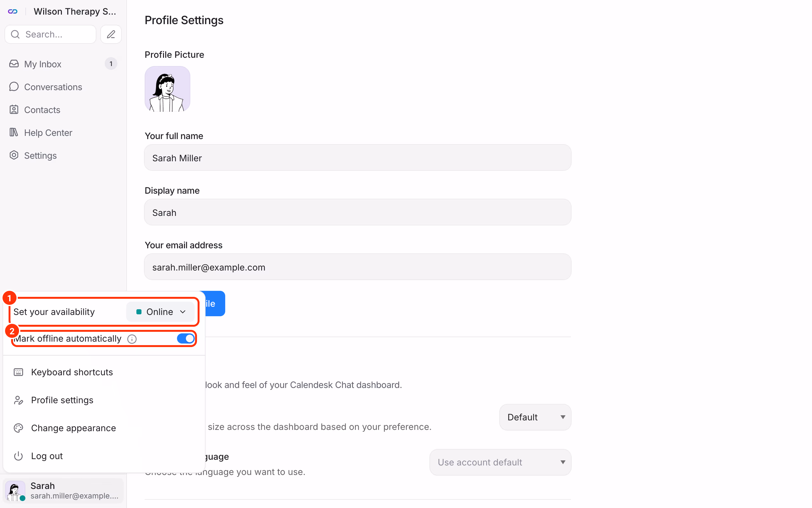Click the partially hidden blue update profile button
Viewport: 812px width, 508px height.
215,304
